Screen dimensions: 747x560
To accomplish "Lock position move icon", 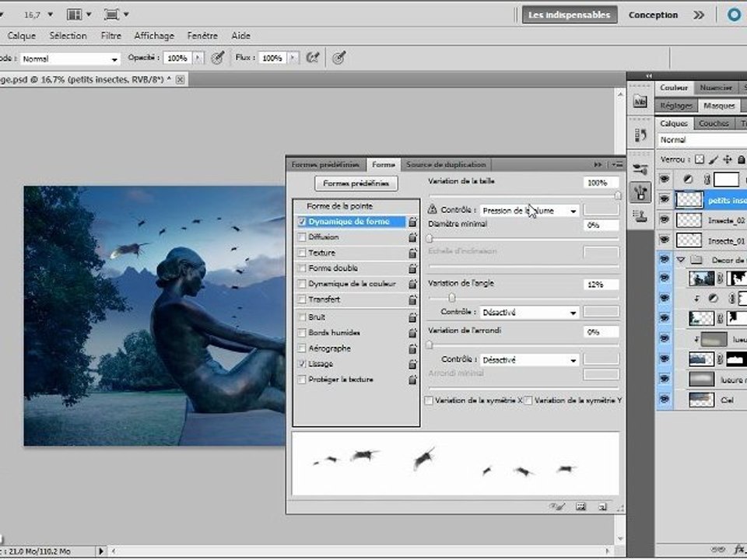I will [x=727, y=159].
